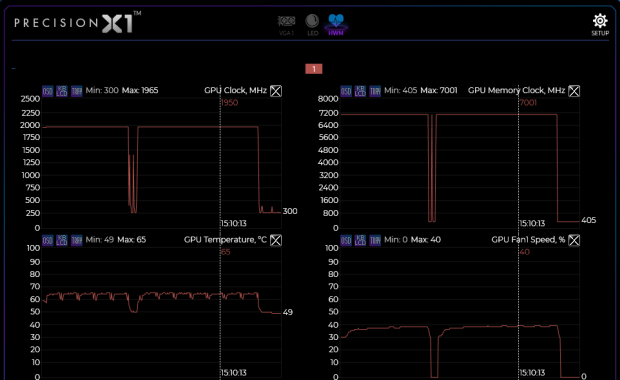Image resolution: width=620 pixels, height=380 pixels.
Task: Toggle TRAY icon for GPU Clock graph
Action: [76, 91]
